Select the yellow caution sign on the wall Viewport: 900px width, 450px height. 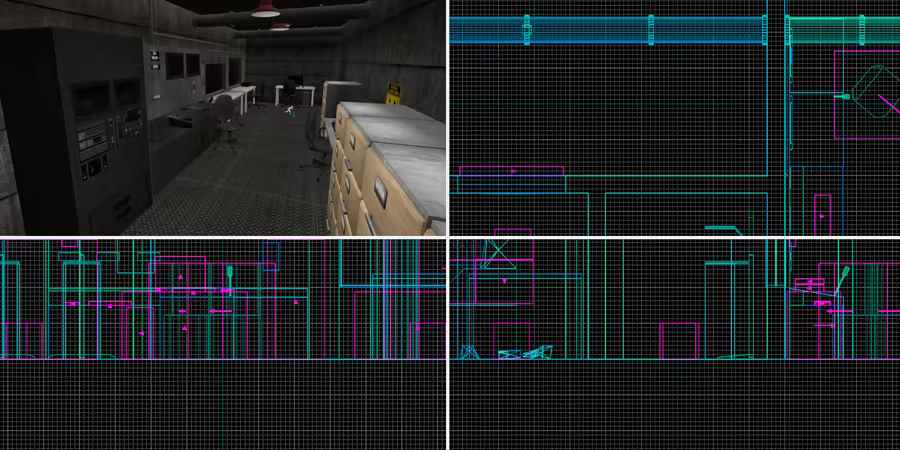[x=394, y=95]
